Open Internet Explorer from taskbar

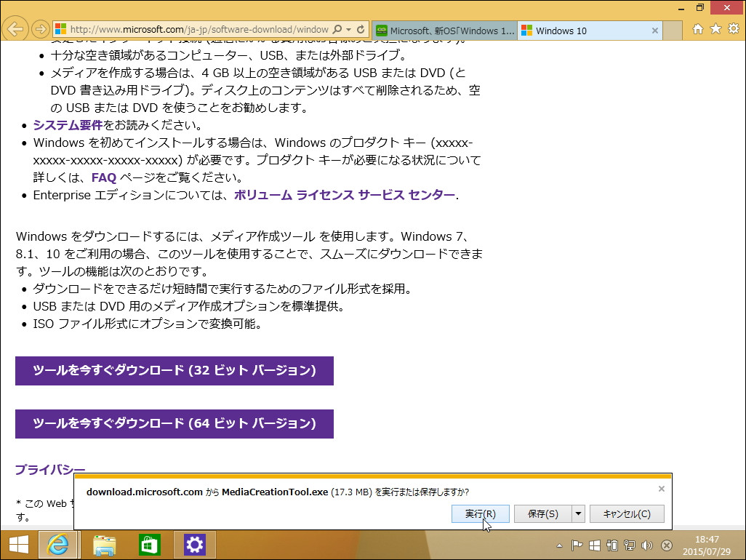tap(57, 545)
